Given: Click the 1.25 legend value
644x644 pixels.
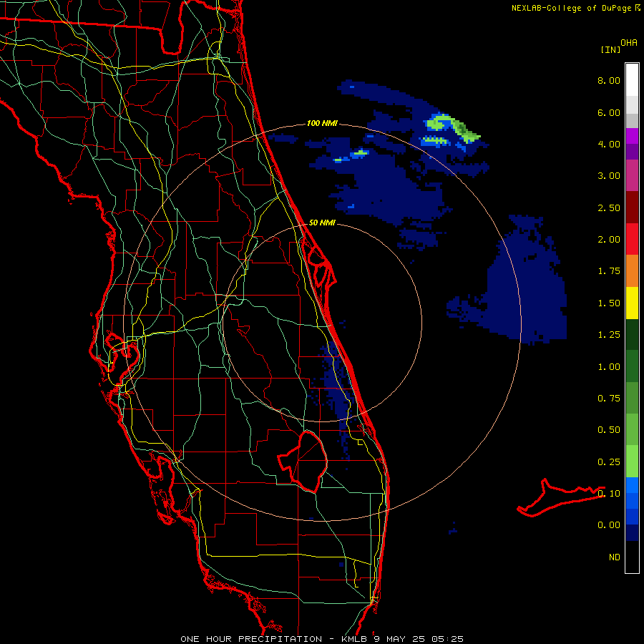Looking at the screenshot, I should pyautogui.click(x=609, y=335).
